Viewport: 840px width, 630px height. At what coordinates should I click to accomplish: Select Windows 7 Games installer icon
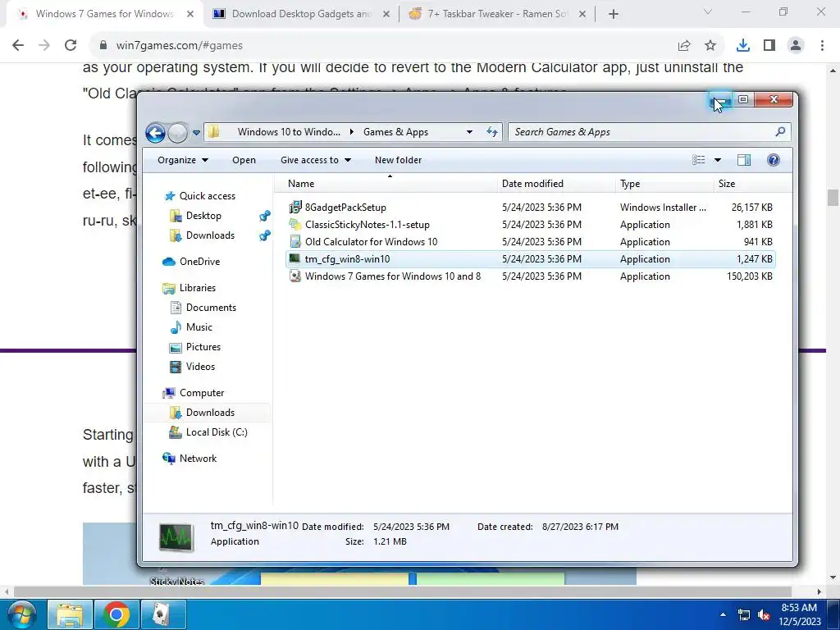tap(294, 276)
